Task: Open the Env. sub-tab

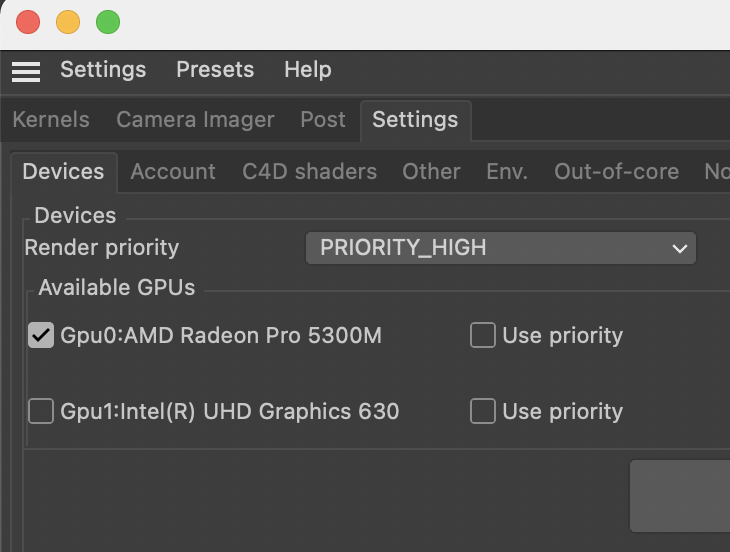Action: pos(507,171)
